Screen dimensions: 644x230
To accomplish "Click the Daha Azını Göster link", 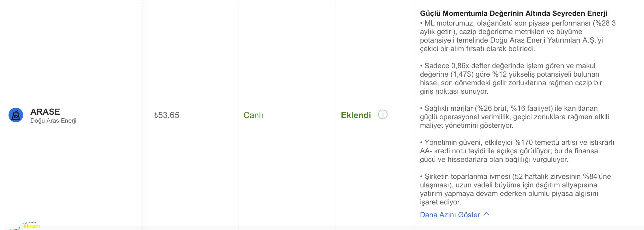I will pos(450,215).
